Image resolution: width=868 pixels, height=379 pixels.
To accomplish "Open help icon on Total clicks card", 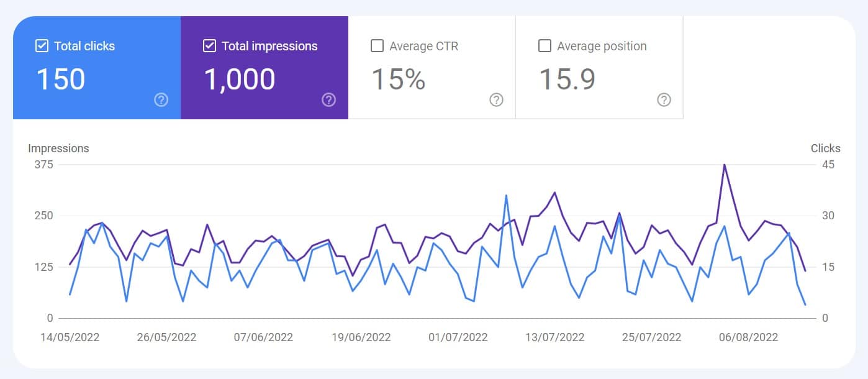I will pos(161,100).
